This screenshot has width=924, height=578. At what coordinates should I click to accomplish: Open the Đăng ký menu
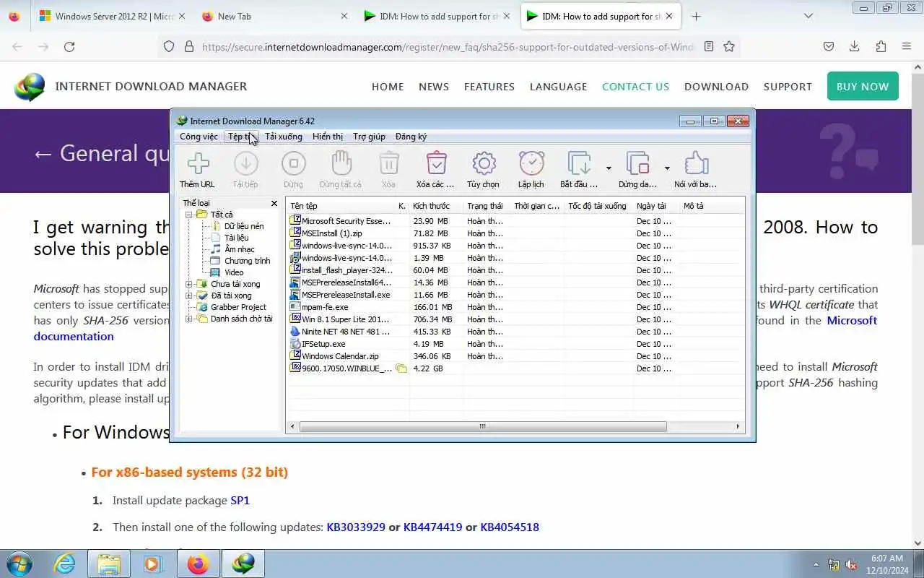point(411,137)
